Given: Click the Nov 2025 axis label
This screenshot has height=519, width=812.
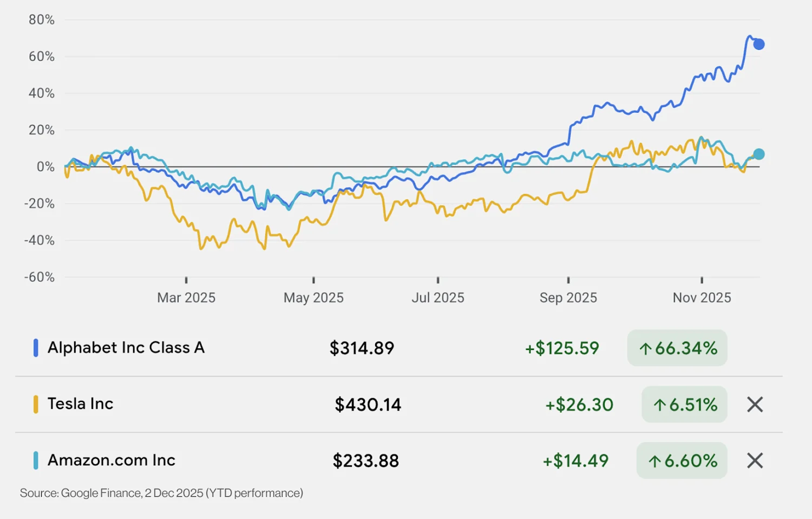Looking at the screenshot, I should click(x=702, y=297).
